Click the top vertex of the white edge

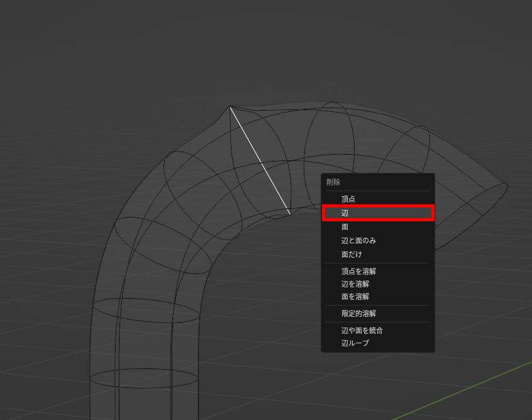coord(230,107)
